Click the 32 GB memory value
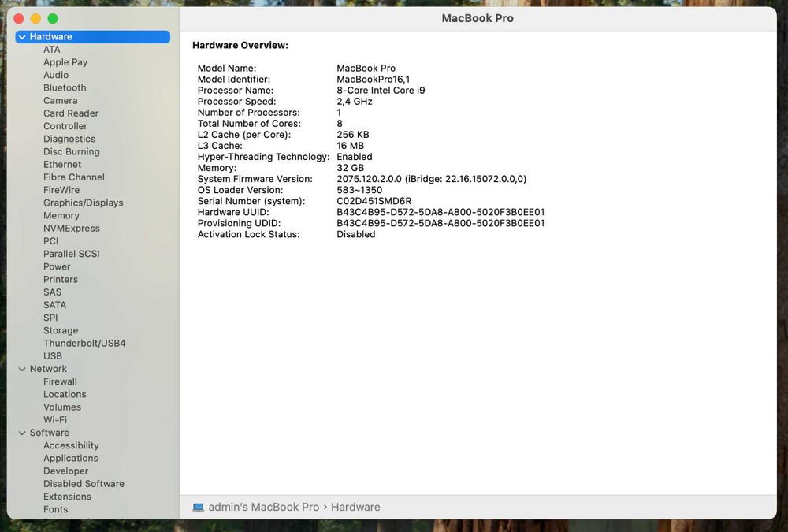The width and height of the screenshot is (788, 532). 351,168
